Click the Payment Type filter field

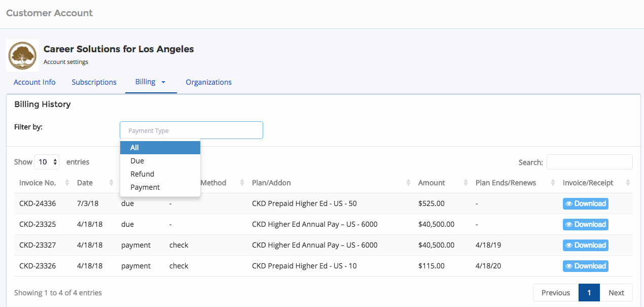(191, 130)
